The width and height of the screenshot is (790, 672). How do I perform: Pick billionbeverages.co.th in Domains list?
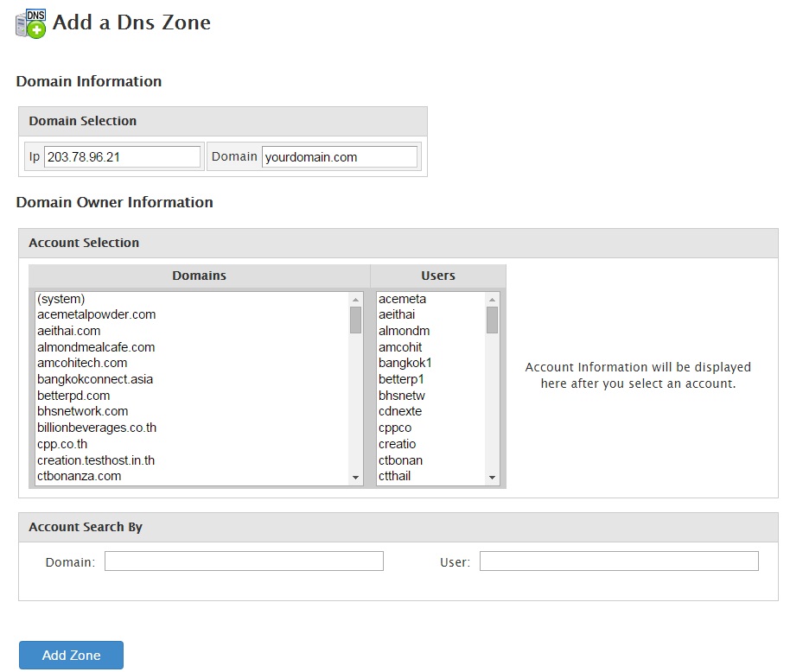click(97, 428)
